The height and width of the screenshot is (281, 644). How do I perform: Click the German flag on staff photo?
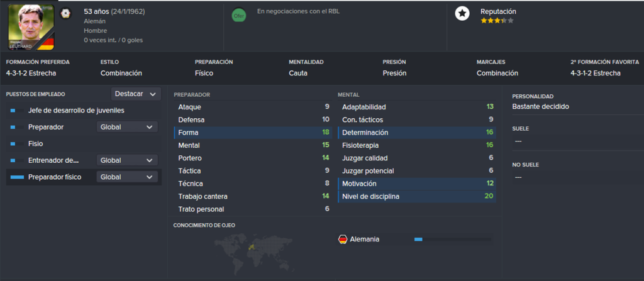click(x=46, y=43)
